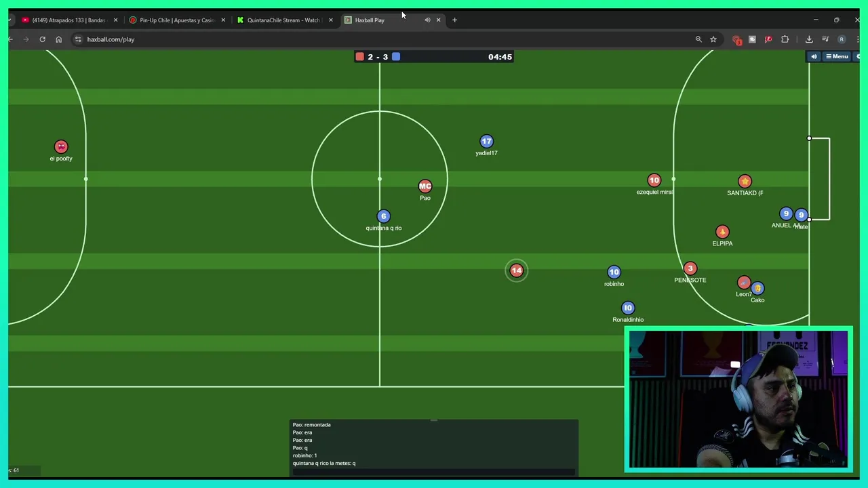Open the red extension with badge
Screen dimensions: 868x488
(737, 40)
